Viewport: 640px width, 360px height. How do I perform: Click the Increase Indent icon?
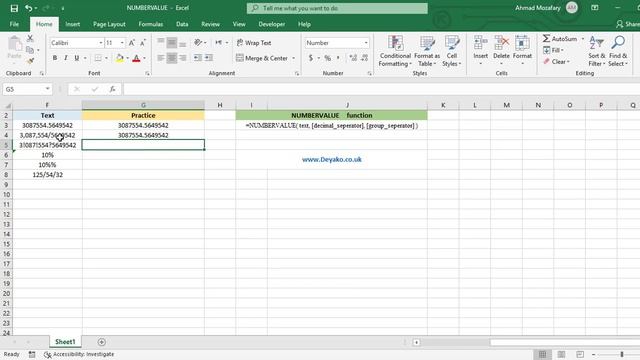(x=209, y=58)
